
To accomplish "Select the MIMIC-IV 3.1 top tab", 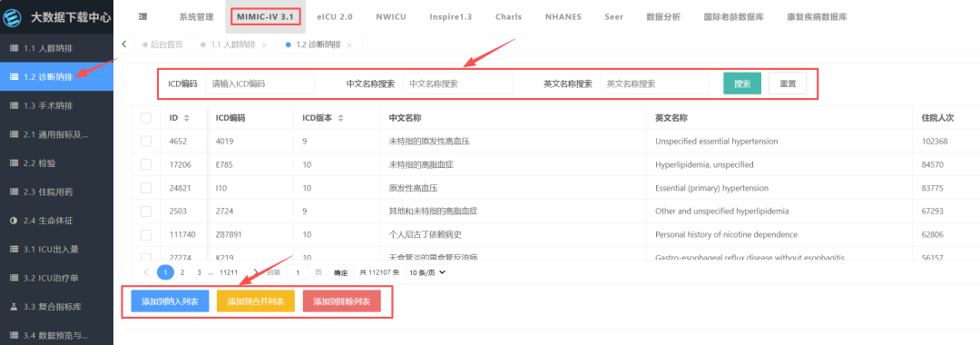I will pyautogui.click(x=266, y=17).
